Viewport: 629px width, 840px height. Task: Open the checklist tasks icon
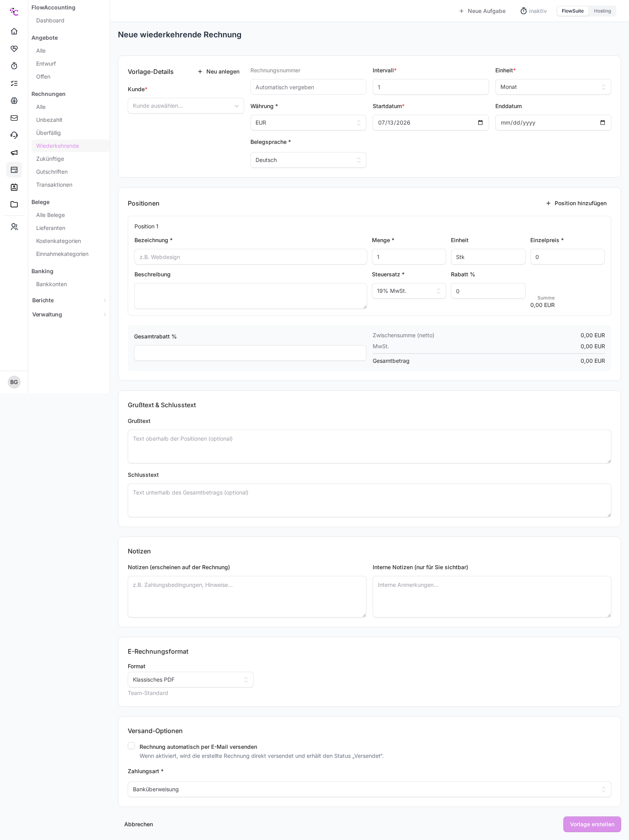(14, 83)
